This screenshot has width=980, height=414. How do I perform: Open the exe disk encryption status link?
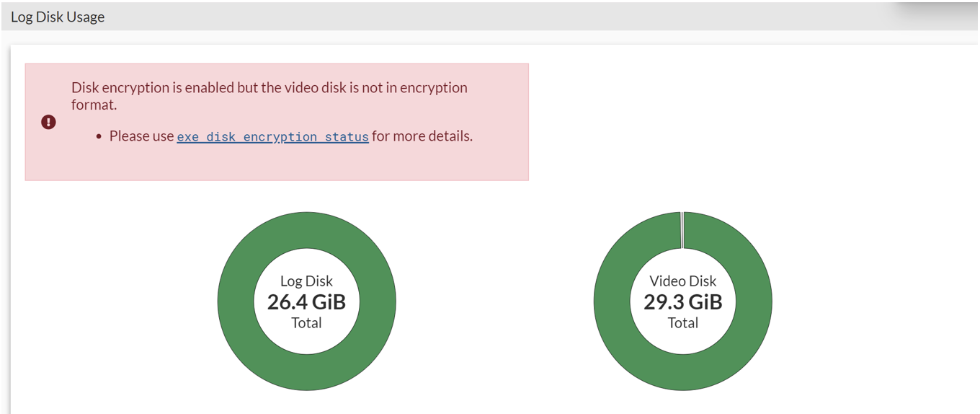coord(272,136)
